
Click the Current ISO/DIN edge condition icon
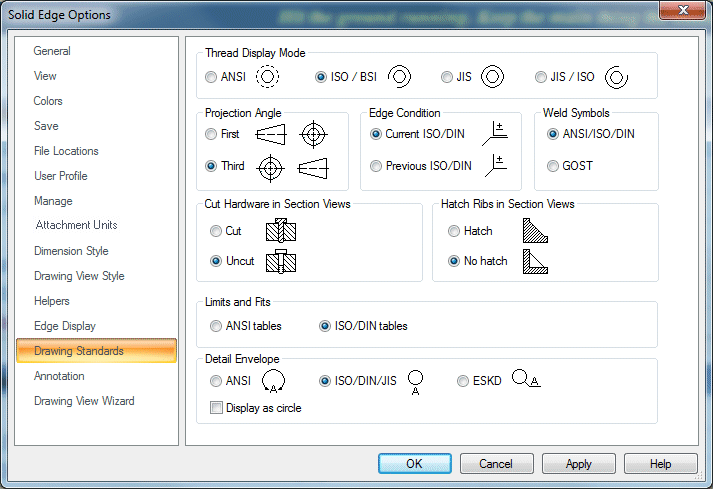pyautogui.click(x=495, y=133)
